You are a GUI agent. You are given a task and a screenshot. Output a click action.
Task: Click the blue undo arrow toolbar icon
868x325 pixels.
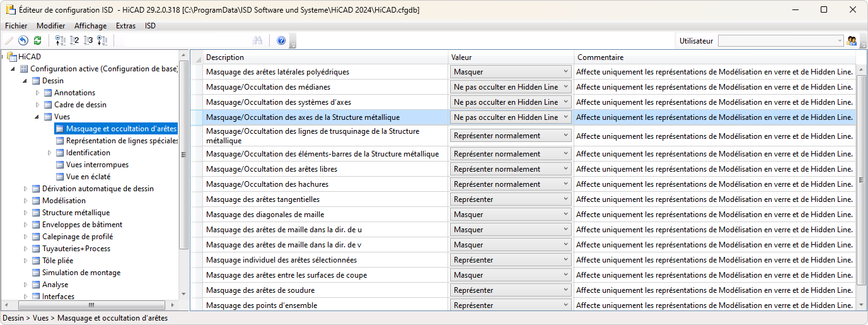[x=23, y=40]
